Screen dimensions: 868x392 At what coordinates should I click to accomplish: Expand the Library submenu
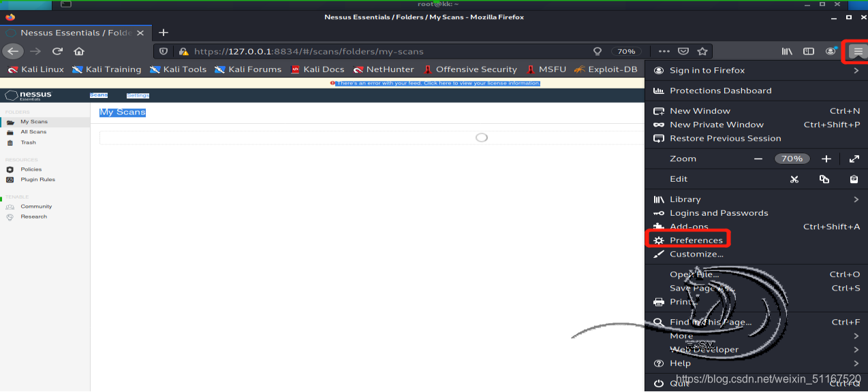[756, 199]
